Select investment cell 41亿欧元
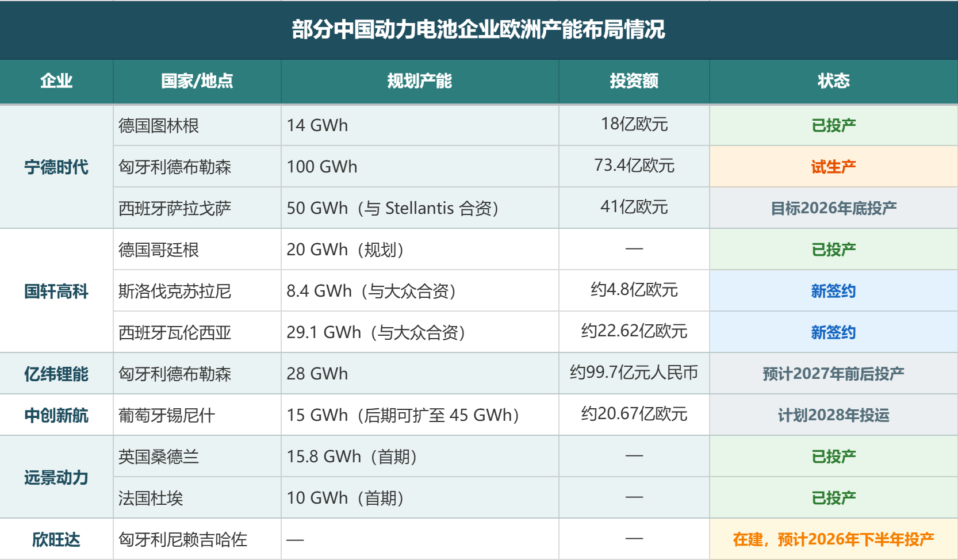958x560 pixels. tap(634, 208)
